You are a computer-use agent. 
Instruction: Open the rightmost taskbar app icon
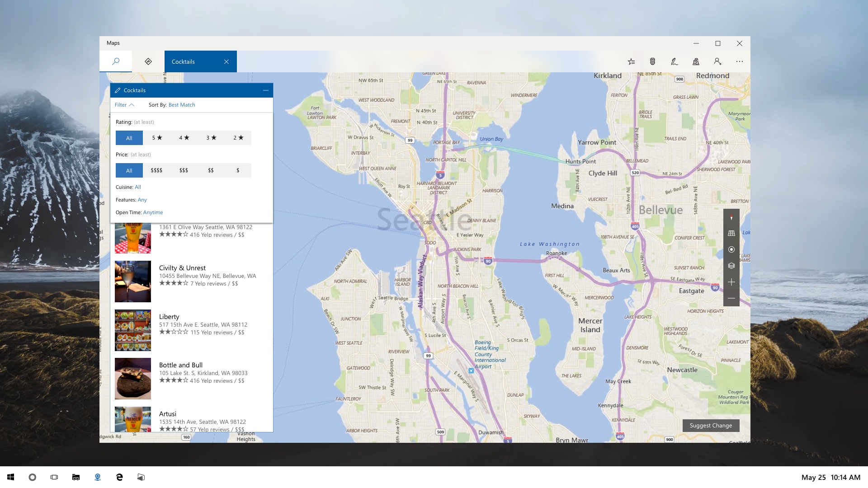(x=141, y=477)
